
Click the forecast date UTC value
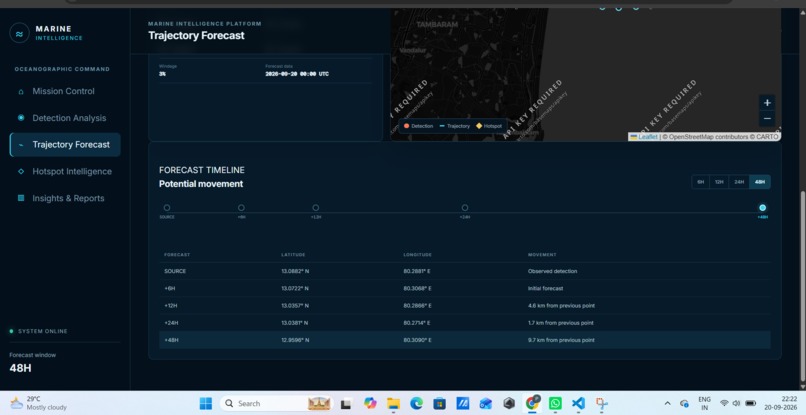(297, 74)
